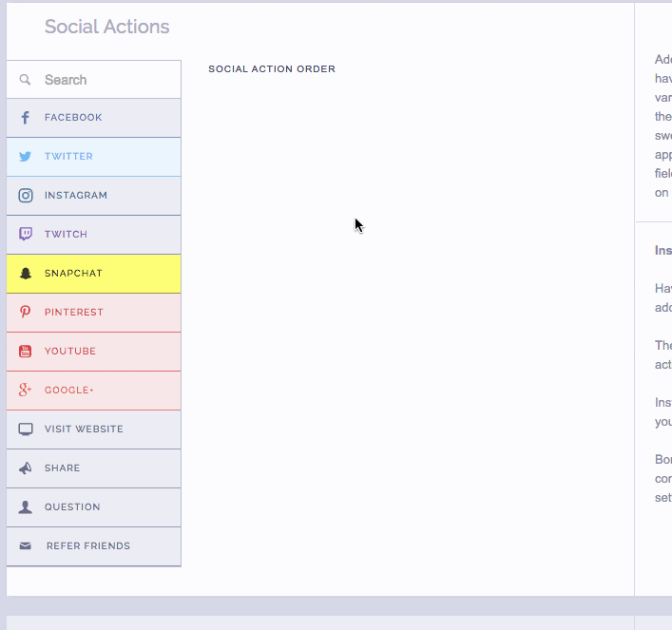Select the PINTEREST label
672x630 pixels.
coord(74,312)
